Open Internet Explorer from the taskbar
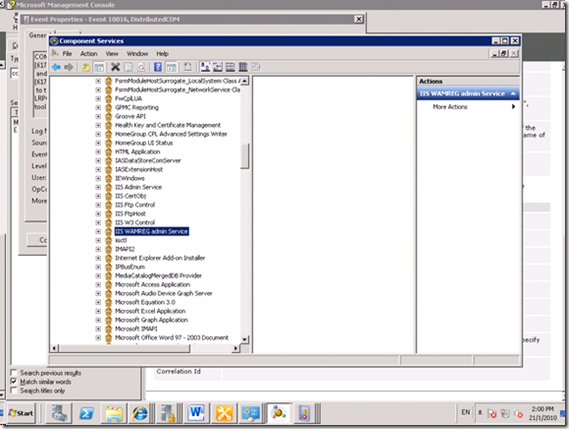 [140, 413]
